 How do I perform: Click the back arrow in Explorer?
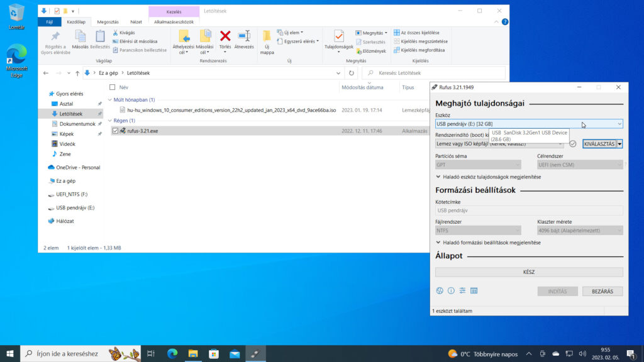pyautogui.click(x=46, y=73)
